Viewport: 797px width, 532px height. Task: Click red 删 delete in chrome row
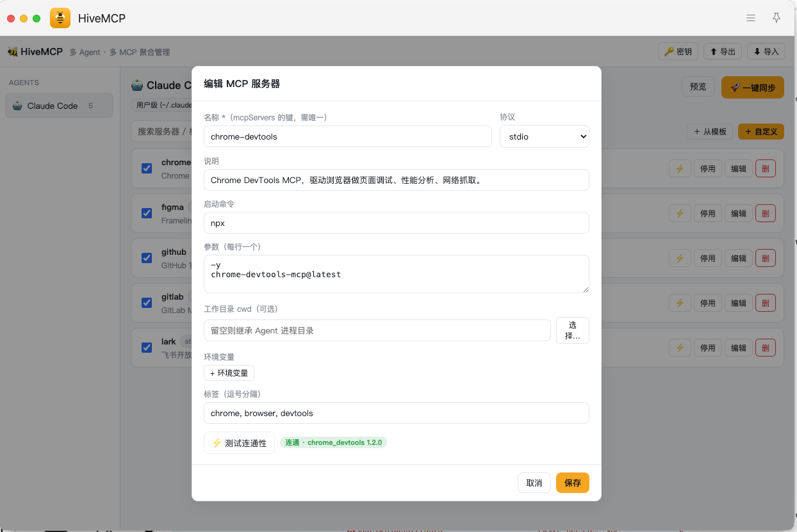(766, 168)
